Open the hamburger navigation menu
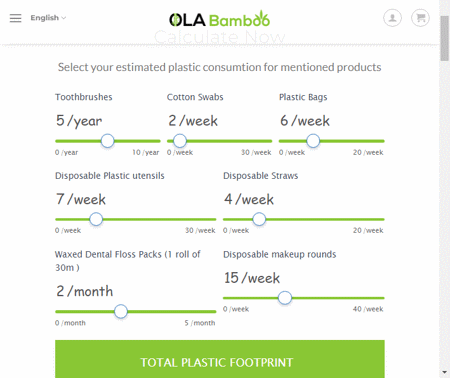Screen dimensions: 450x378 pyautogui.click(x=15, y=18)
